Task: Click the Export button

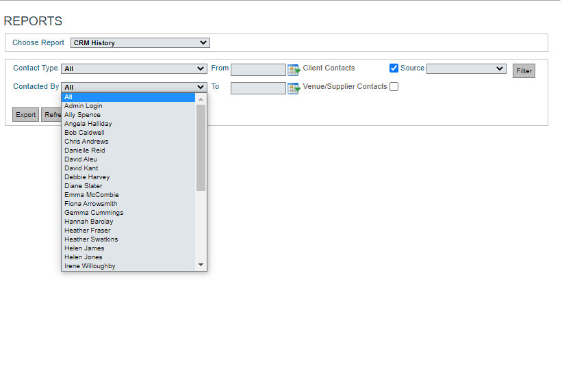Action: pyautogui.click(x=25, y=115)
